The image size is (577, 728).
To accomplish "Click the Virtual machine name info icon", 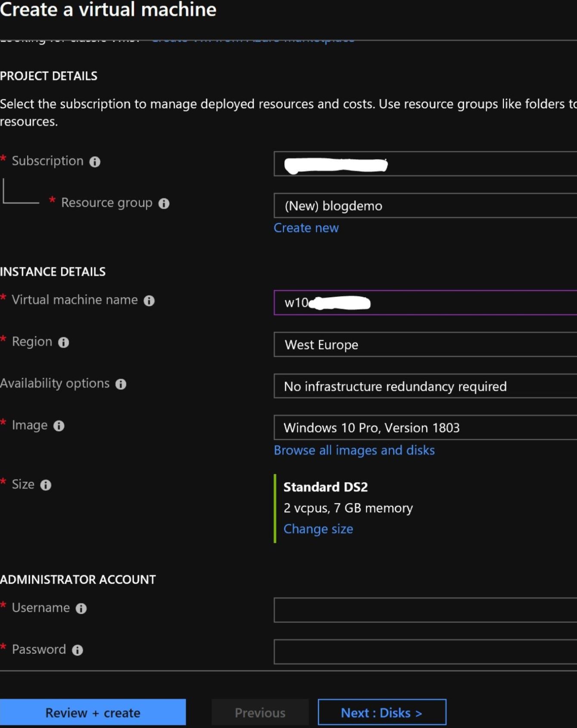I will tap(149, 301).
